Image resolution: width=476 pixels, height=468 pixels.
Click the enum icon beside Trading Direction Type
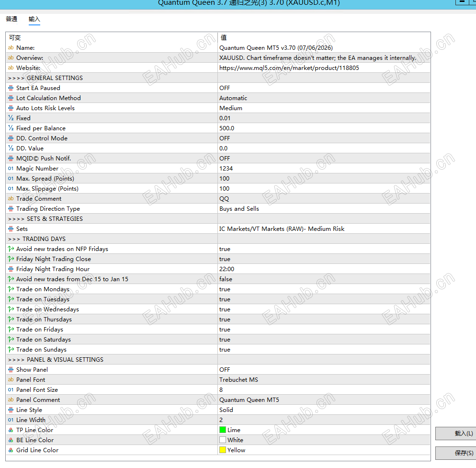(x=11, y=209)
